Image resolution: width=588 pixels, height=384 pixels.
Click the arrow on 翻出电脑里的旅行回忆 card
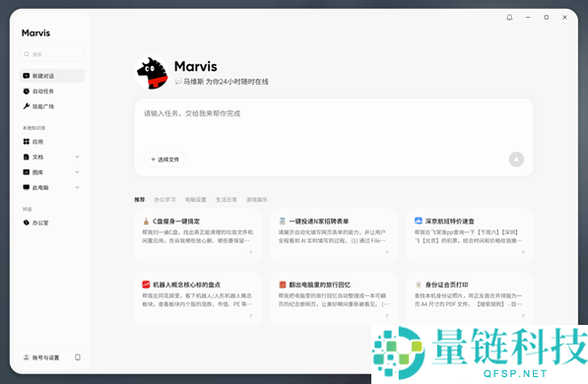click(387, 316)
